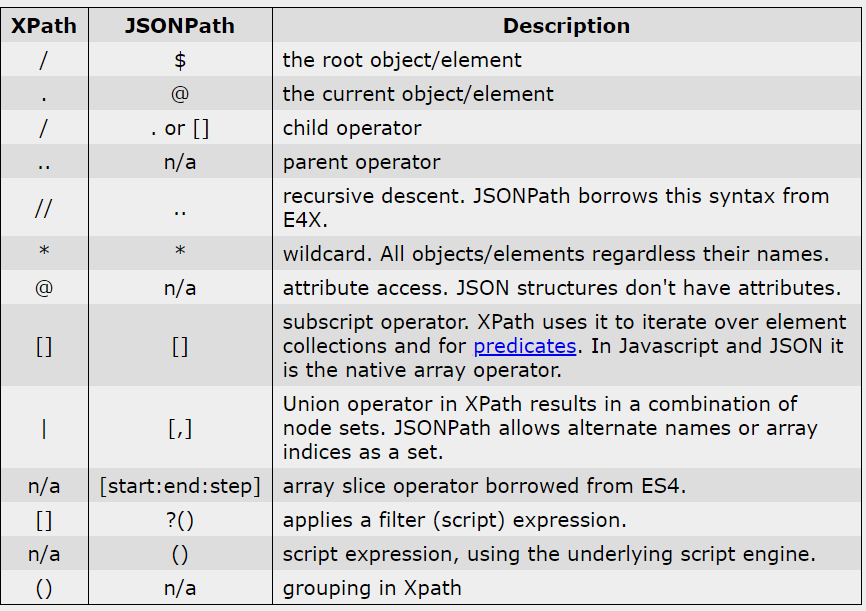Click the Description column header
Screen dimensions: 866x611
click(x=566, y=26)
